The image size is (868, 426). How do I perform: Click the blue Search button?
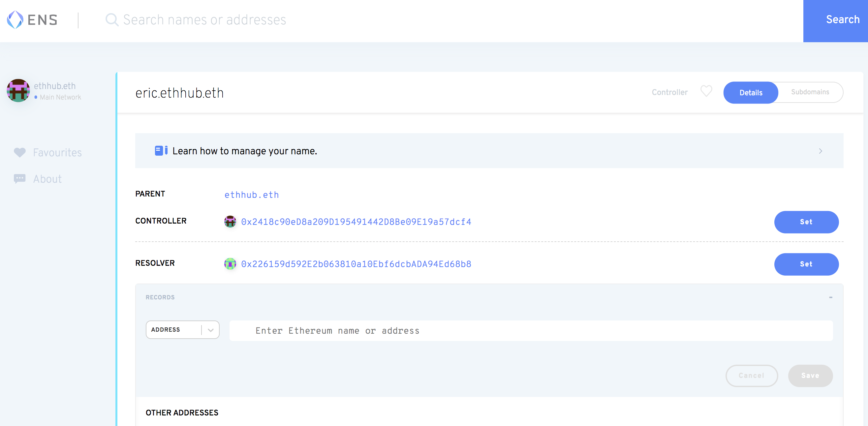click(835, 20)
